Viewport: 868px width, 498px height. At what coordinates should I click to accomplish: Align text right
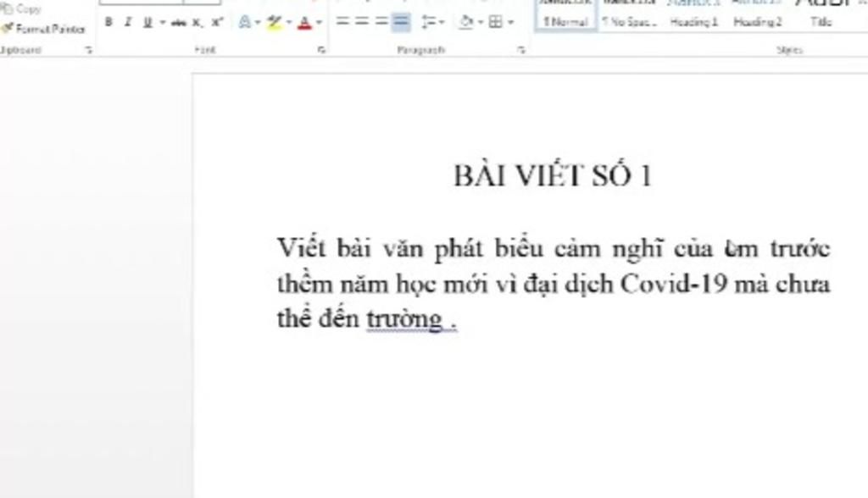click(x=381, y=21)
